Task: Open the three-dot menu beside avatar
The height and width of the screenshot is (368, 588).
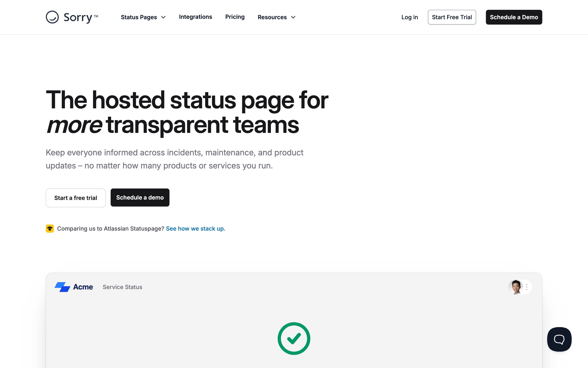Action: point(527,287)
